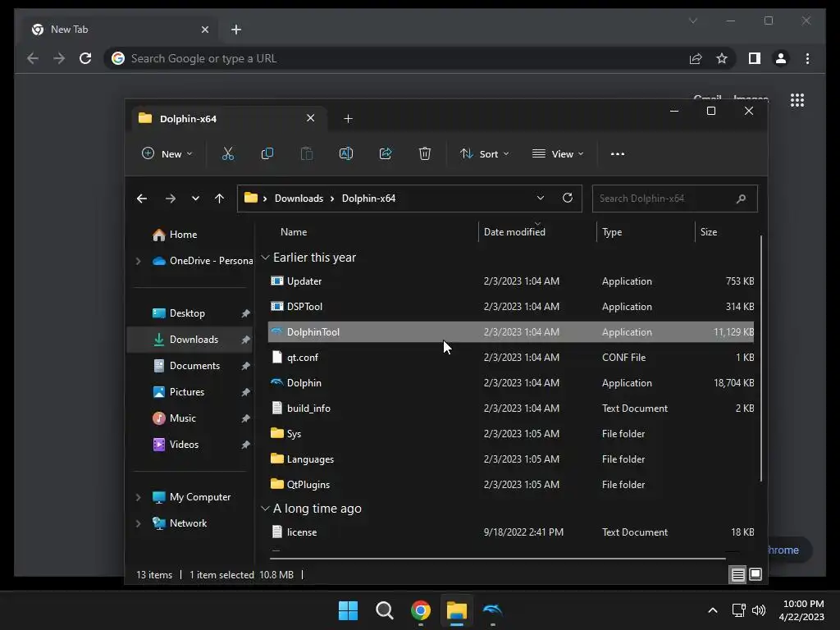Open the See more three-dots menu
The image size is (840, 630).
(617, 153)
